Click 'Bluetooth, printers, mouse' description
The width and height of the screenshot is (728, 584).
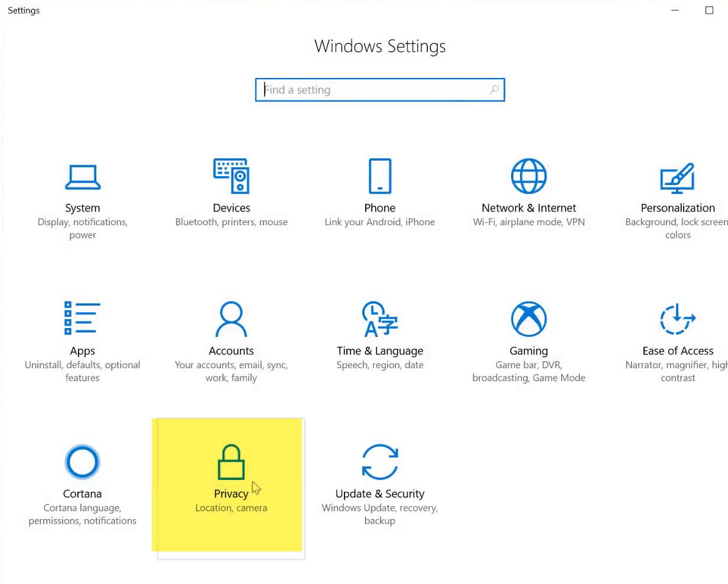[x=232, y=222]
